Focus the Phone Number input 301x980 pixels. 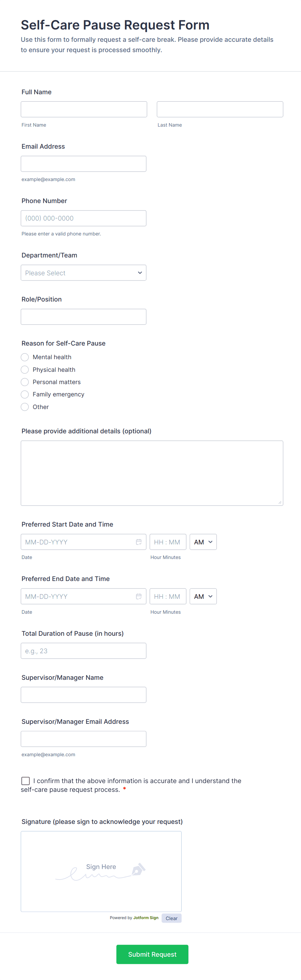tap(84, 218)
